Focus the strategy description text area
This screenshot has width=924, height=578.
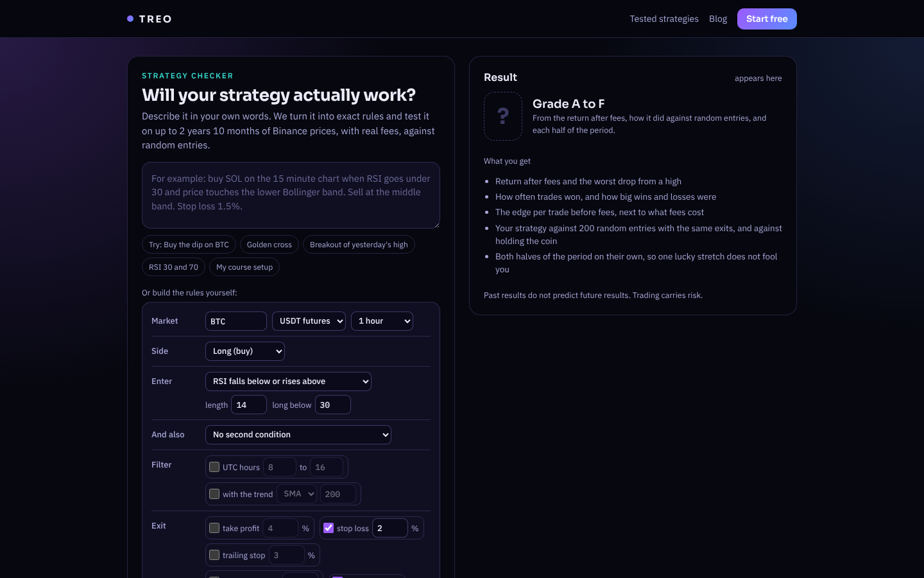[291, 195]
